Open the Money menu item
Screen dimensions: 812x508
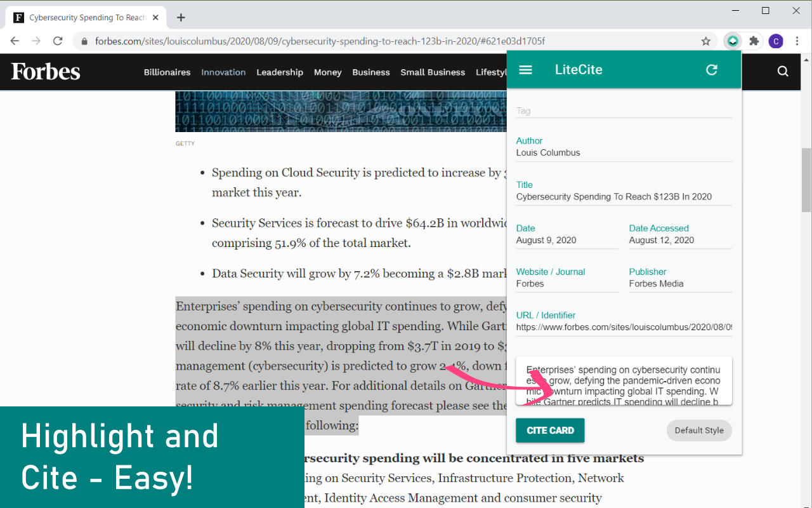click(x=328, y=72)
